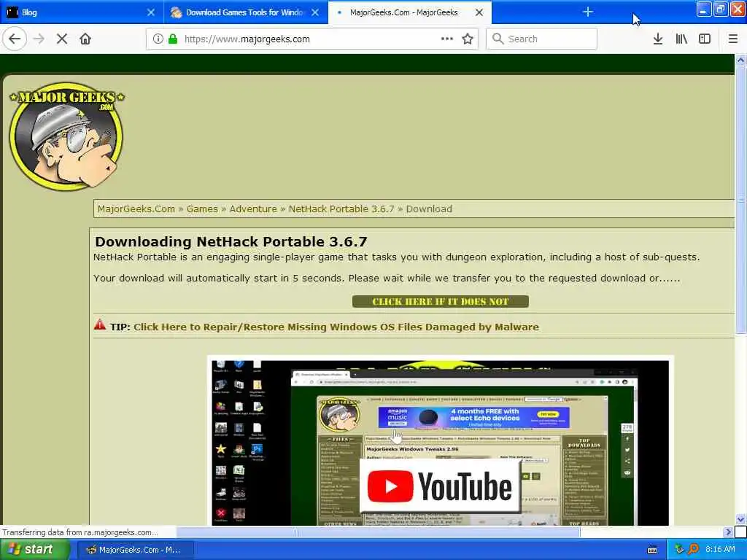Open the MajorGeeks.Com breadcrumb link
Image resolution: width=747 pixels, height=560 pixels.
pyautogui.click(x=136, y=209)
